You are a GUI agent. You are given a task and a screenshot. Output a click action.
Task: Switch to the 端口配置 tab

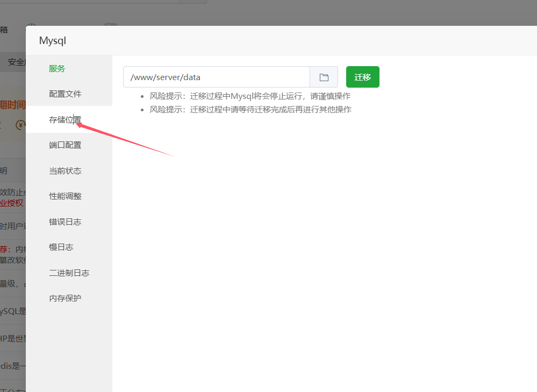pyautogui.click(x=65, y=145)
